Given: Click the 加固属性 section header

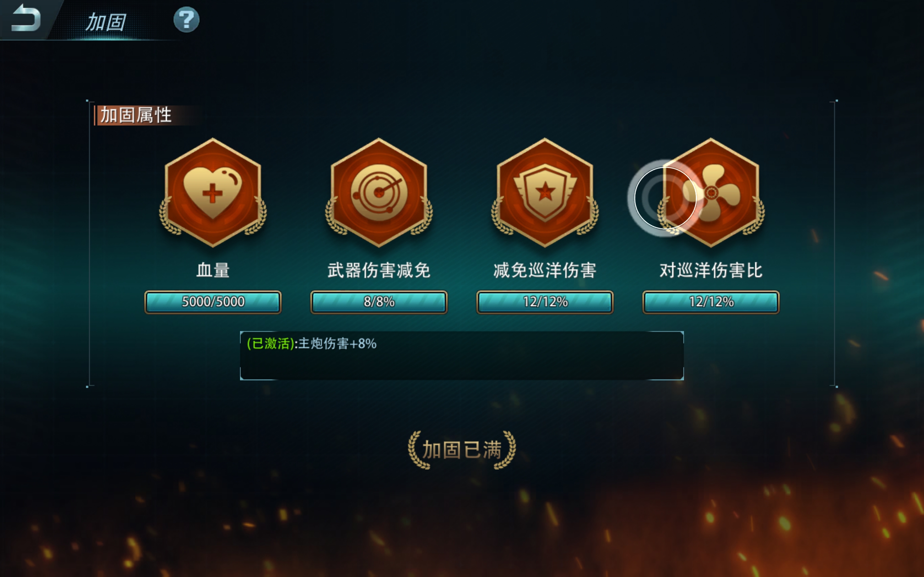Looking at the screenshot, I should click(x=136, y=115).
